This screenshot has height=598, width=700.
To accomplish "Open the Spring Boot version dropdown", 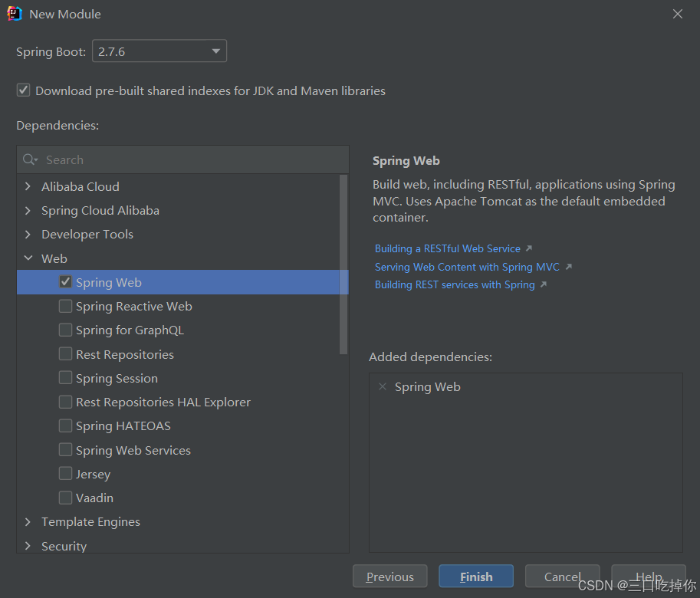I will coord(159,51).
